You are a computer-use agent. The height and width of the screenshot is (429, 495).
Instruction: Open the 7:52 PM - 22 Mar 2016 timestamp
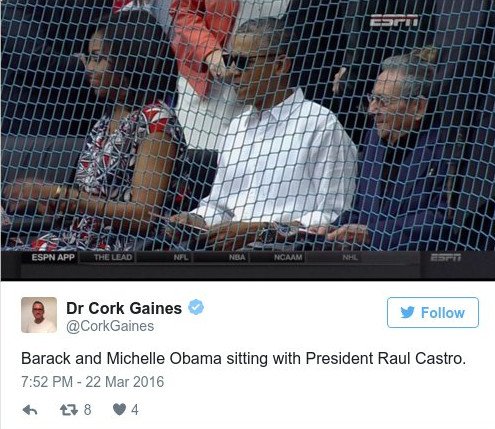coord(93,382)
